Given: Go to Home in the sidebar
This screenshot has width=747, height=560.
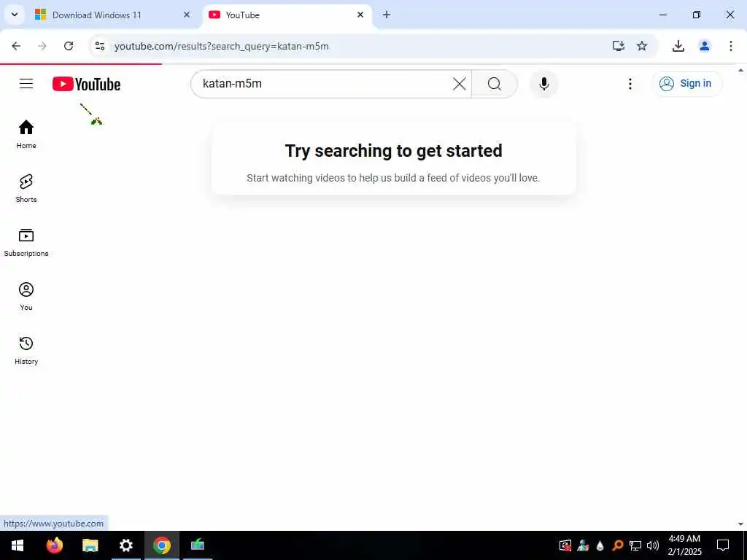Looking at the screenshot, I should click(x=26, y=134).
